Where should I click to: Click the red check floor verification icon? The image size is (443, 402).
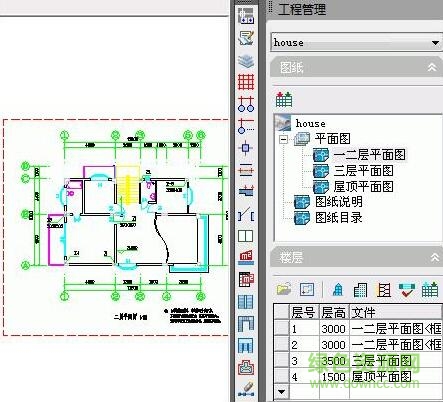pyautogui.click(x=407, y=289)
